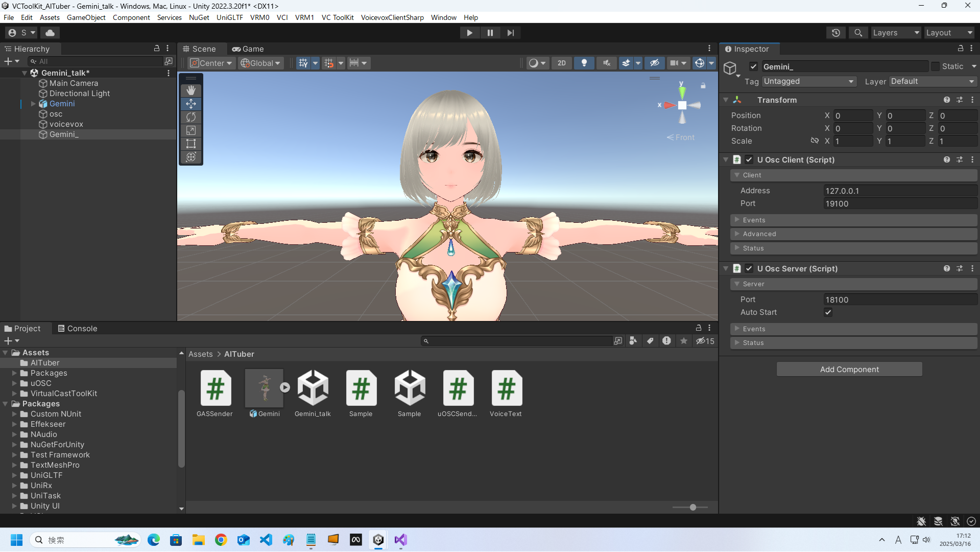The image size is (980, 552).
Task: Expand the Status section of Osc Server
Action: pos(853,343)
